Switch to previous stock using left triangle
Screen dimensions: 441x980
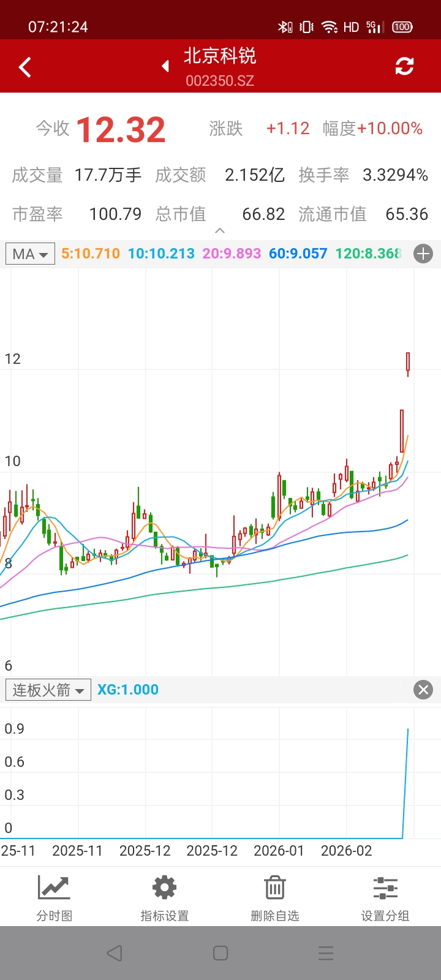pos(165,66)
